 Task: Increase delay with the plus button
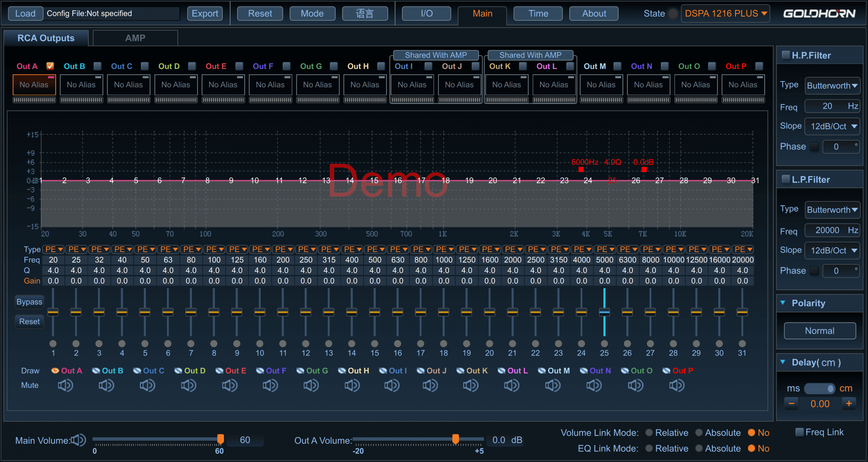[x=849, y=403]
